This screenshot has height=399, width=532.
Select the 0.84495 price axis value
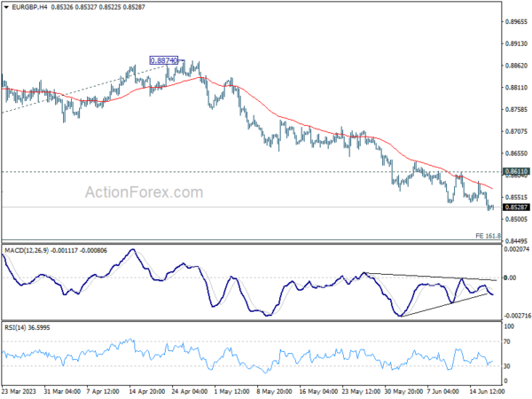point(516,241)
